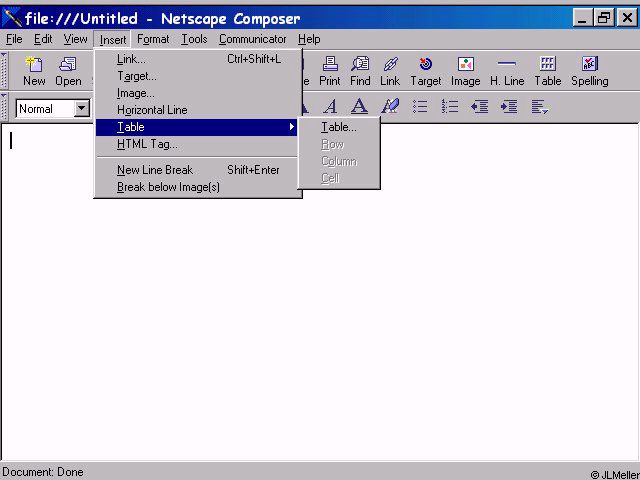Open the View menu

tap(76, 39)
